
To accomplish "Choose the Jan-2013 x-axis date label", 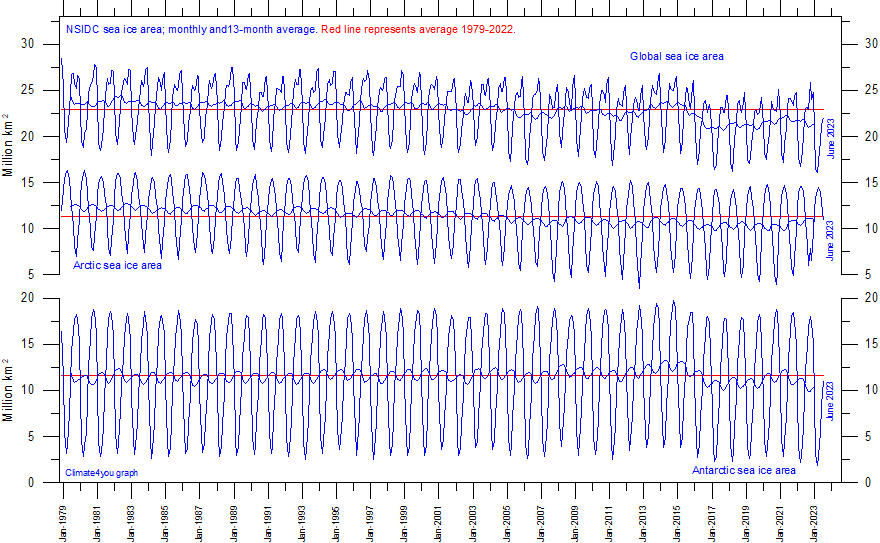I will pos(643,514).
